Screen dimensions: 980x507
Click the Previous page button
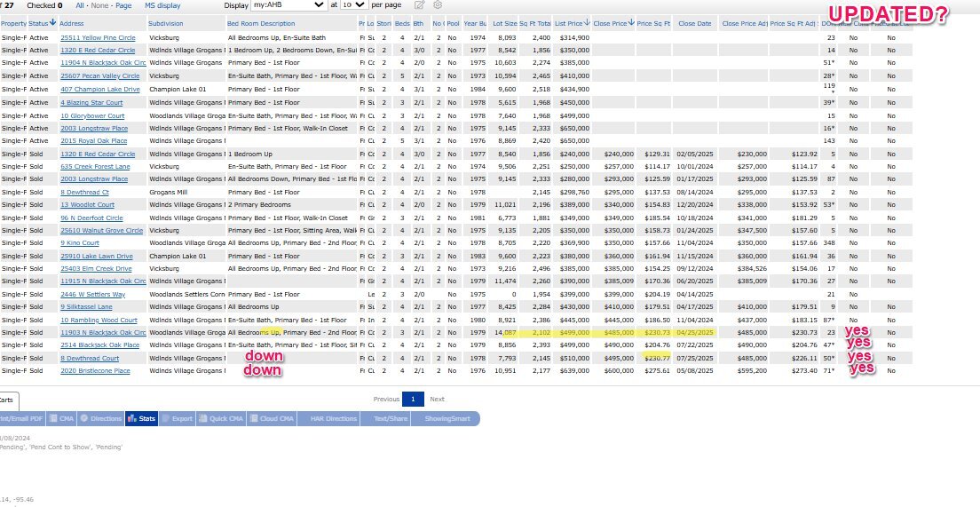386,399
